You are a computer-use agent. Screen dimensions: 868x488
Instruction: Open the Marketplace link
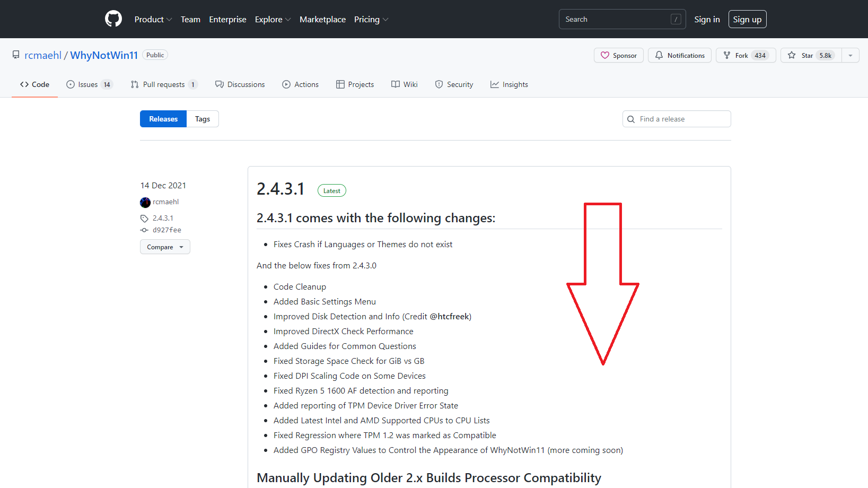[x=322, y=19]
